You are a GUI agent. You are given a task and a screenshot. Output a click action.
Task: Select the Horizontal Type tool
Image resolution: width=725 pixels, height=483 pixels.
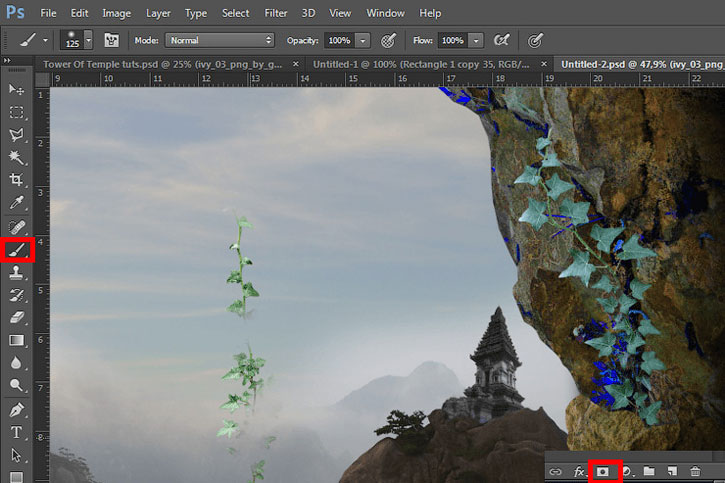click(x=17, y=432)
